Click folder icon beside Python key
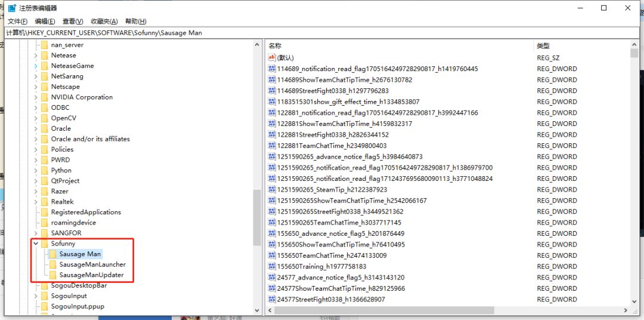Screen dimensions: 644x320 click(44, 170)
